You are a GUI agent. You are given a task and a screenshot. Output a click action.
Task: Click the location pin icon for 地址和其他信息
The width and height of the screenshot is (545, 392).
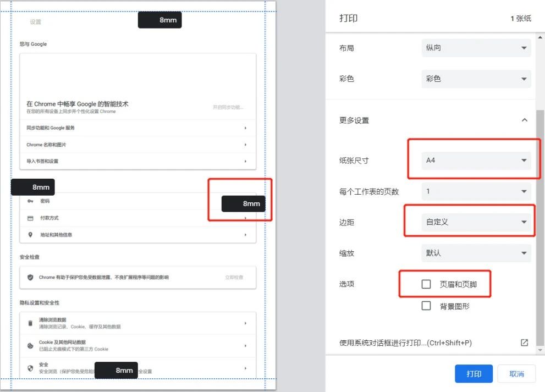(30, 235)
